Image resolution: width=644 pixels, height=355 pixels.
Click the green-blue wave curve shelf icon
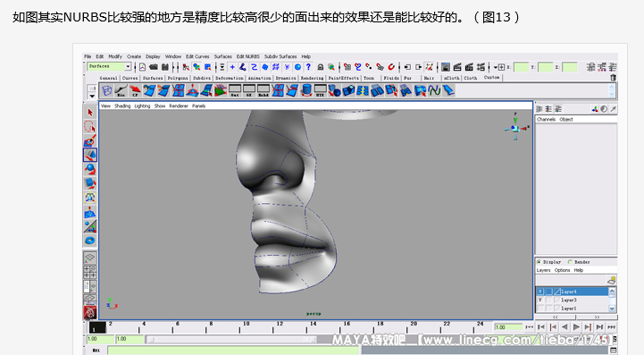(x=434, y=90)
